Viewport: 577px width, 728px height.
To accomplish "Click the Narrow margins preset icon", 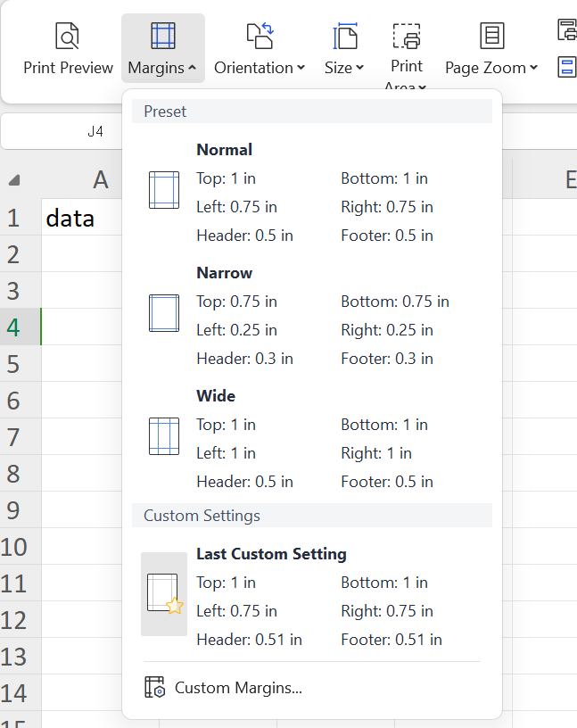I will tap(164, 313).
